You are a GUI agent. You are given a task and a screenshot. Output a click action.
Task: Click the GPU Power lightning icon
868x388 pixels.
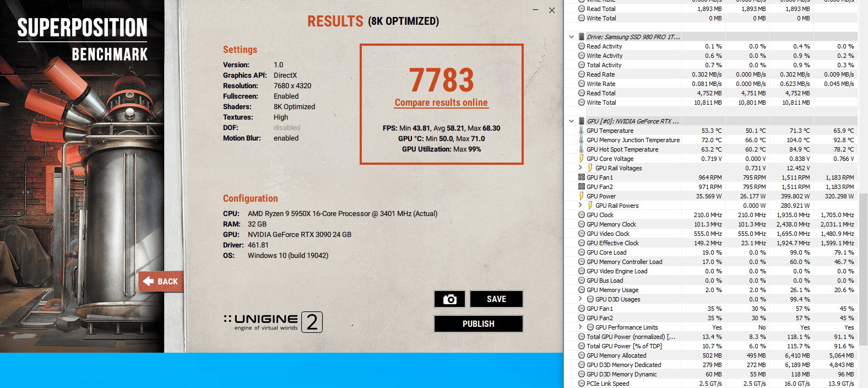(x=581, y=196)
